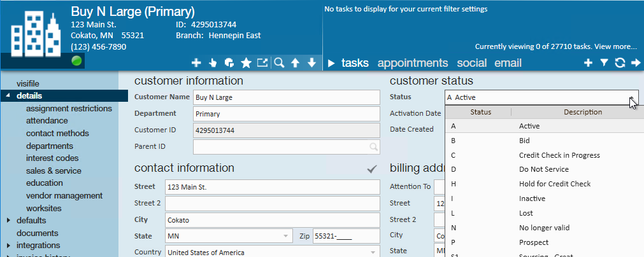The height and width of the screenshot is (257, 644).
Task: Open the email tab
Action: point(508,63)
